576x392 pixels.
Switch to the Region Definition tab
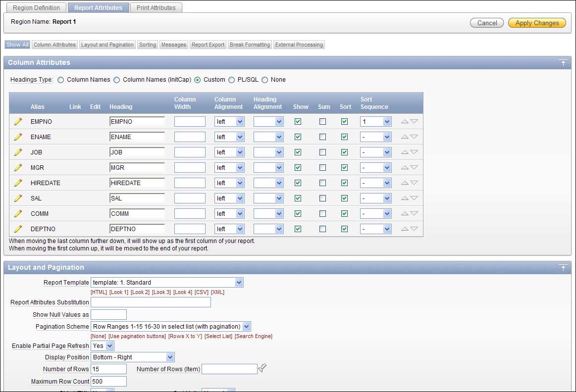pos(36,7)
